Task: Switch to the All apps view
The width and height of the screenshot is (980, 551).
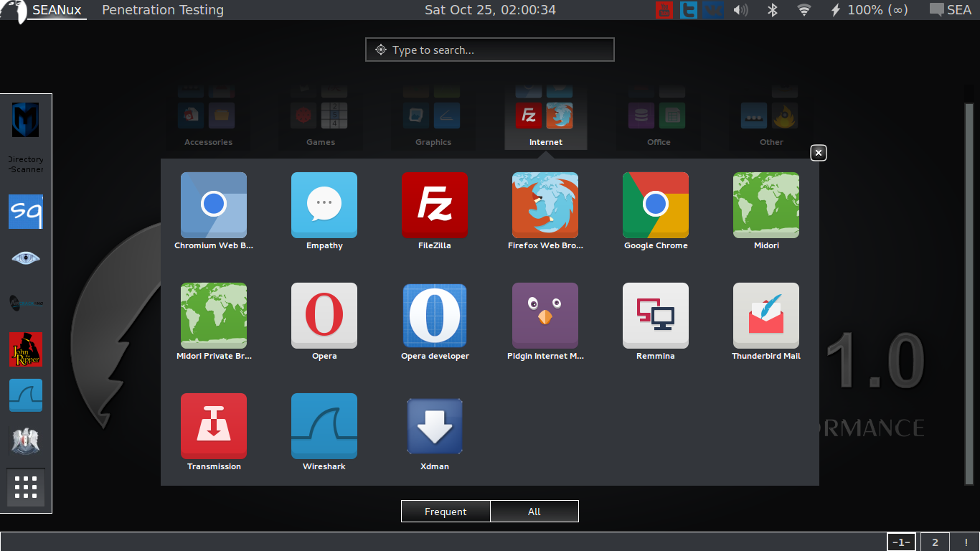Action: [x=534, y=512]
